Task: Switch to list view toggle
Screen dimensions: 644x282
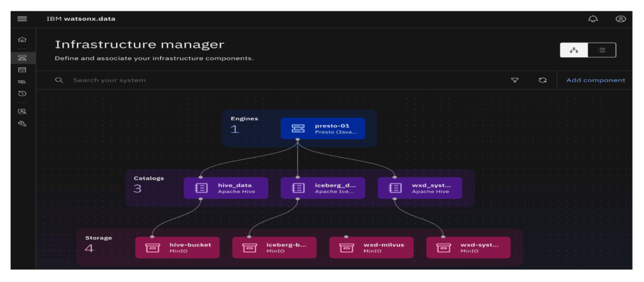Action: tap(602, 50)
